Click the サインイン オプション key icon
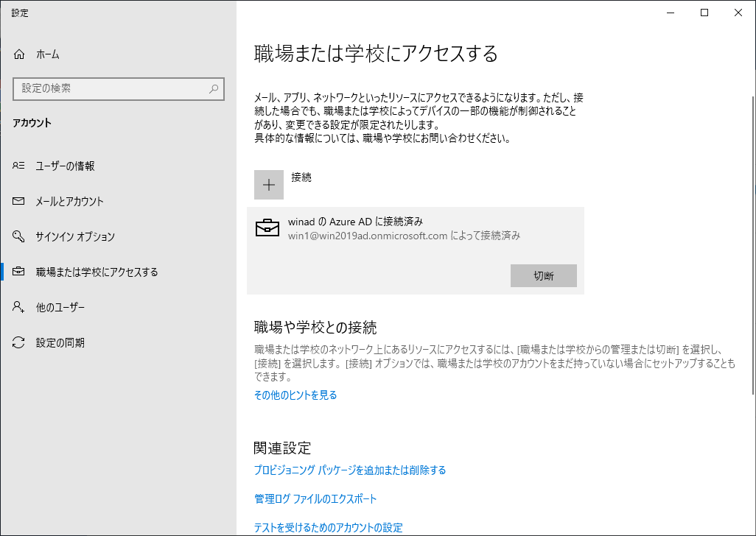Image resolution: width=756 pixels, height=536 pixels. [18, 236]
